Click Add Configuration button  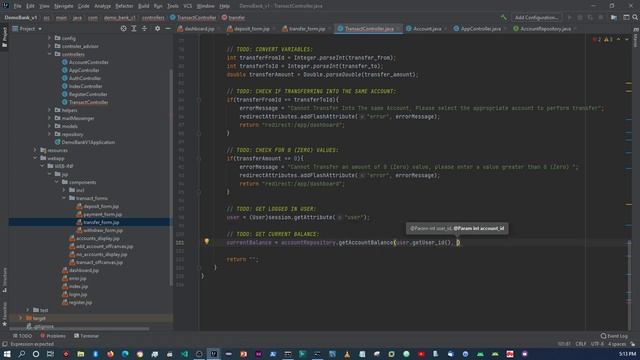point(536,18)
